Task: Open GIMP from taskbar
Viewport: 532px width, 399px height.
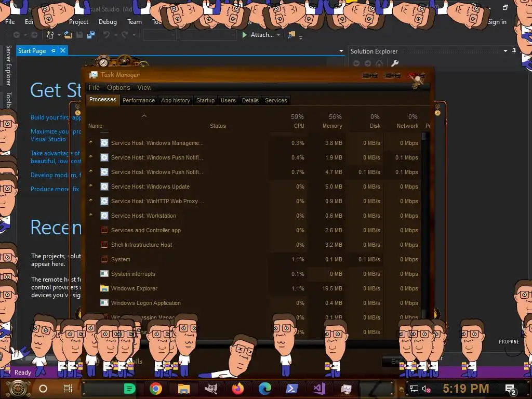Action: (x=211, y=389)
